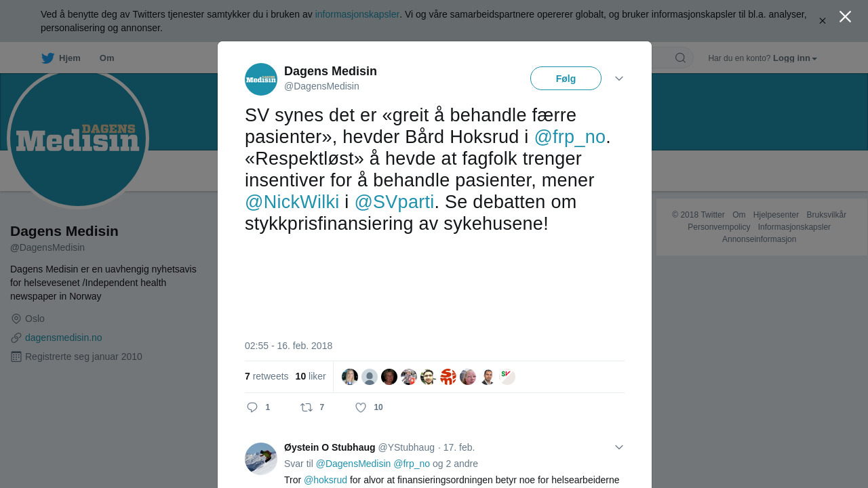Screen dimensions: 868x488
Task: Open the @NickWilki mention link
Action: (292, 202)
